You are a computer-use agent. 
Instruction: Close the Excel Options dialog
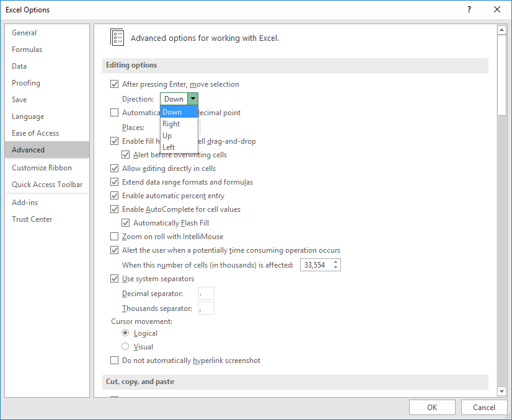pos(497,9)
